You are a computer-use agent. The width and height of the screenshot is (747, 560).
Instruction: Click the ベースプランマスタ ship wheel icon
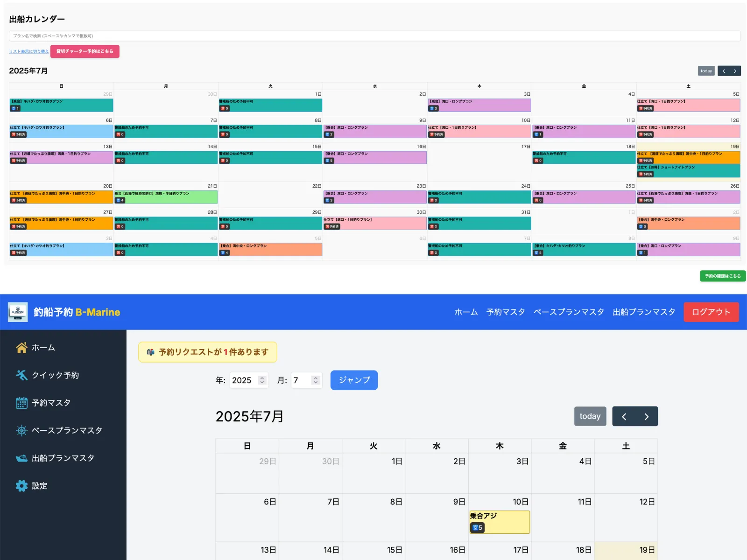21,430
